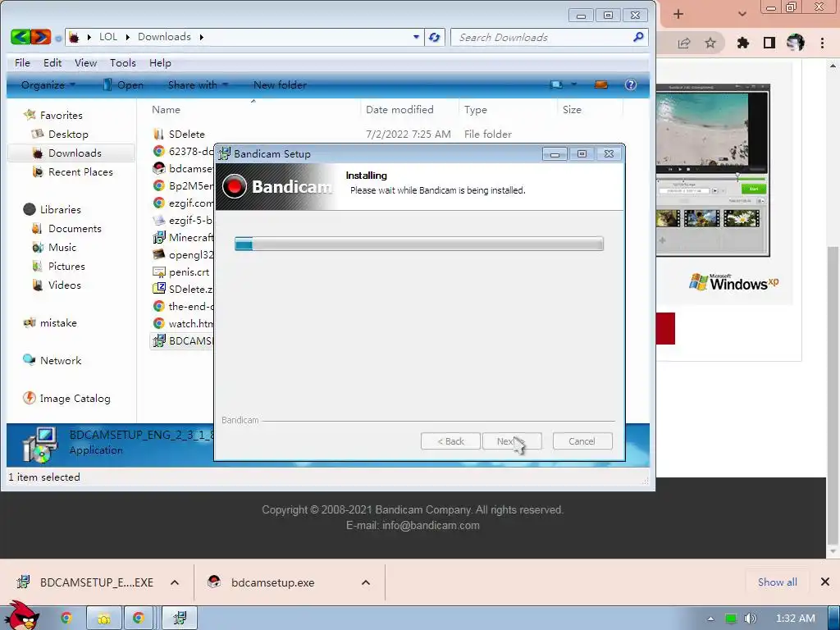Click the Chrome share page icon
The image size is (840, 630).
tap(684, 43)
